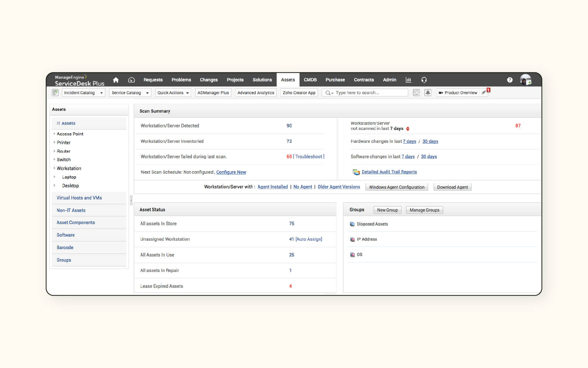Select the Assets tab
This screenshot has height=368, width=588.
(x=288, y=80)
